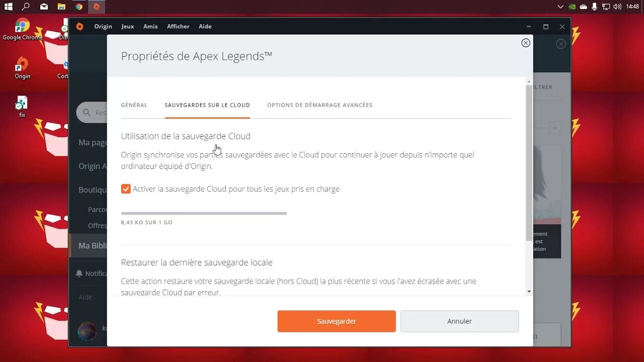
Task: Open Windows search magnifier in taskbar
Action: click(26, 7)
